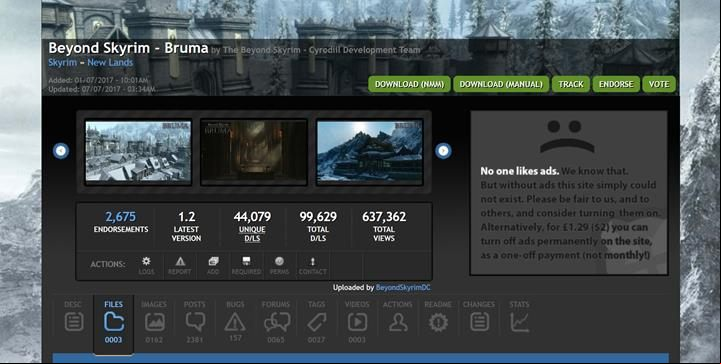Open the snowy Bruma city thumbnail
This screenshot has width=721, height=364.
coord(138,152)
